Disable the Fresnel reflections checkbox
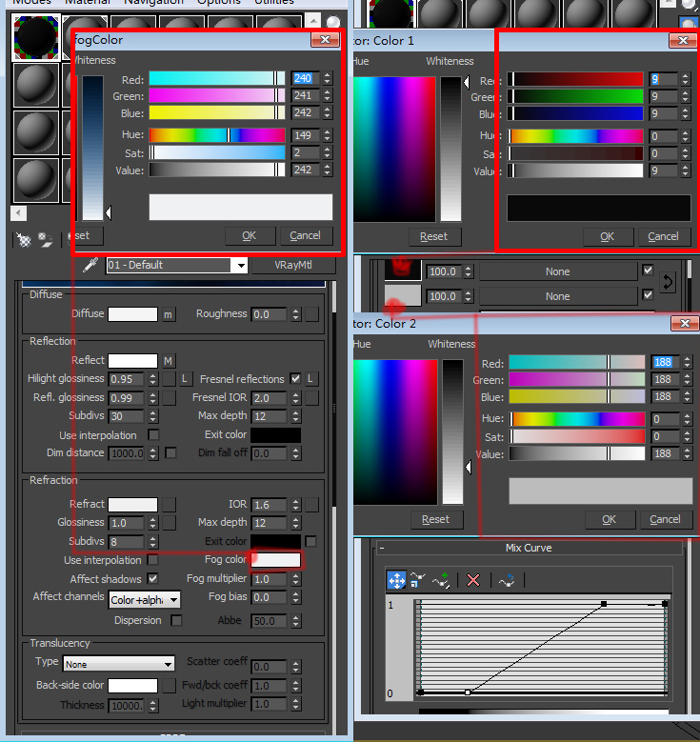Image resolution: width=700 pixels, height=742 pixels. coord(295,379)
